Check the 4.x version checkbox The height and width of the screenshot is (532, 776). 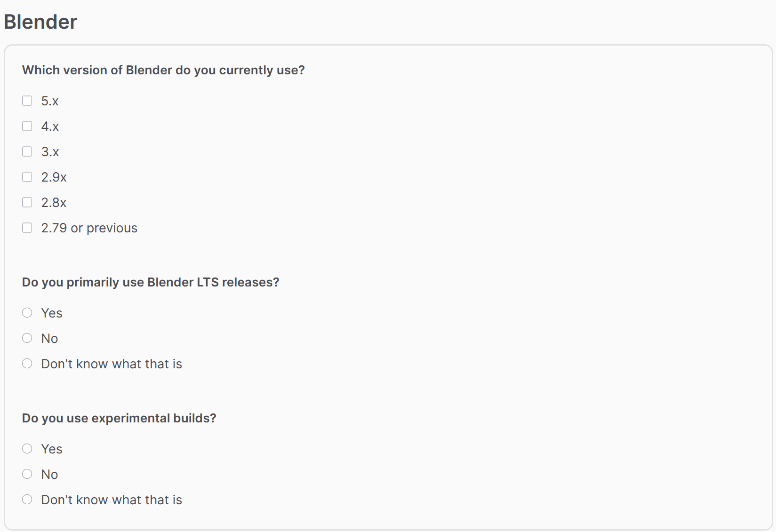click(27, 126)
